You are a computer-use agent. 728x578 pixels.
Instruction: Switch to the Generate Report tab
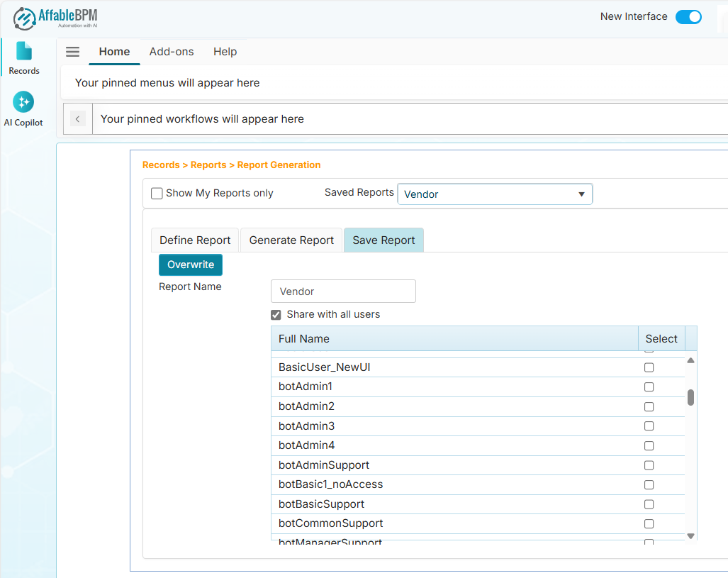pos(291,240)
